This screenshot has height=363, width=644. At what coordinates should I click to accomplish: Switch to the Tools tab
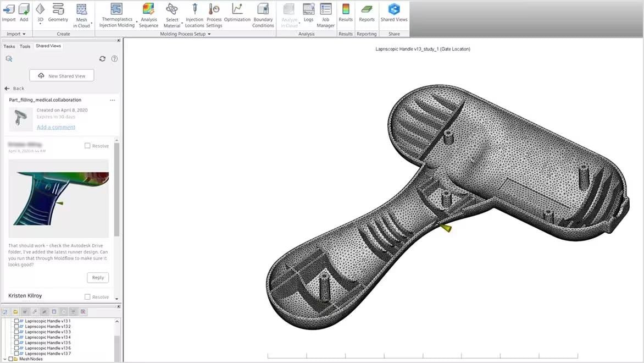pyautogui.click(x=24, y=46)
